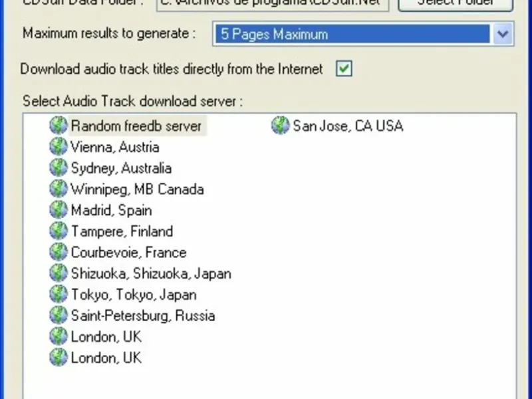Image resolution: width=532 pixels, height=399 pixels.
Task: Select the "Saint-Petersburg, Russia" server
Action: click(x=143, y=315)
